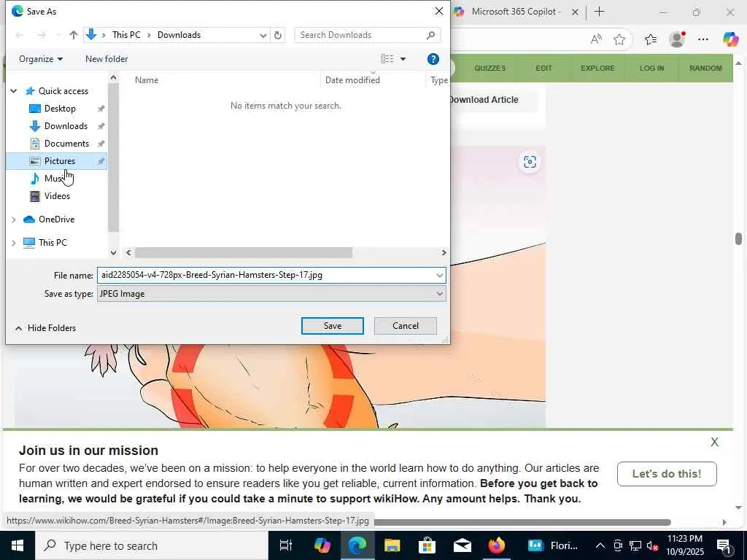Click the Save button in the dialog
747x560 pixels.
point(332,326)
